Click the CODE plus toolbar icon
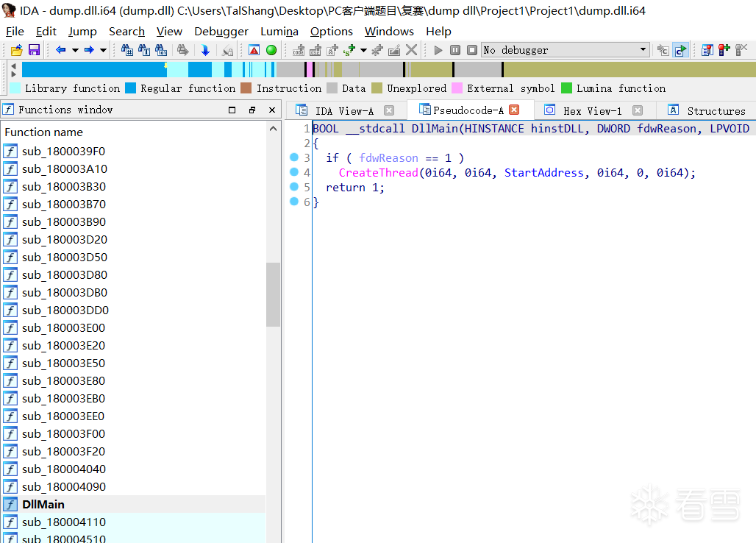The image size is (756, 543). (x=299, y=50)
